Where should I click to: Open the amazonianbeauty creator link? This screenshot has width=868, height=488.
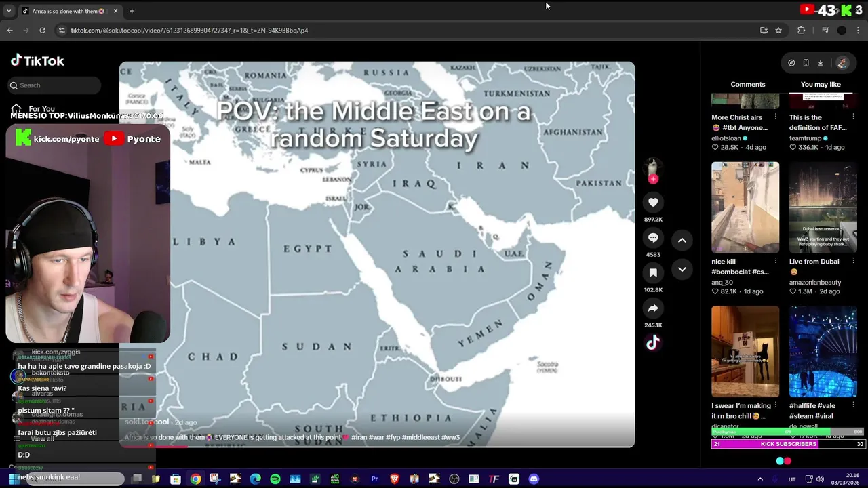(x=815, y=282)
